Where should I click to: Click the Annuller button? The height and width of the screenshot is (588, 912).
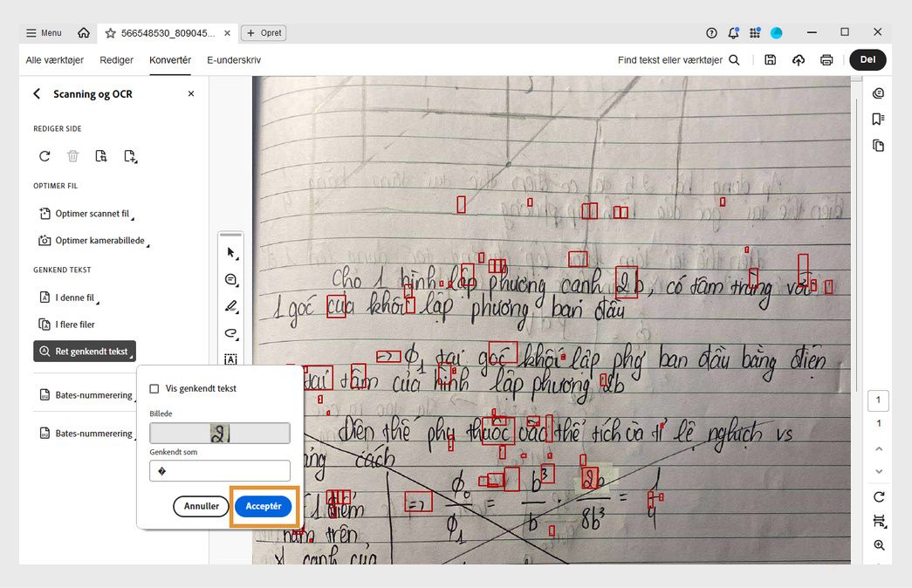tap(201, 506)
